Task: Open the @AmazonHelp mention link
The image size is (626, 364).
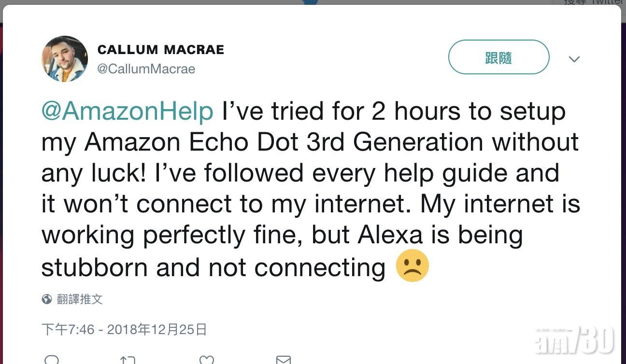Action: pyautogui.click(x=127, y=111)
